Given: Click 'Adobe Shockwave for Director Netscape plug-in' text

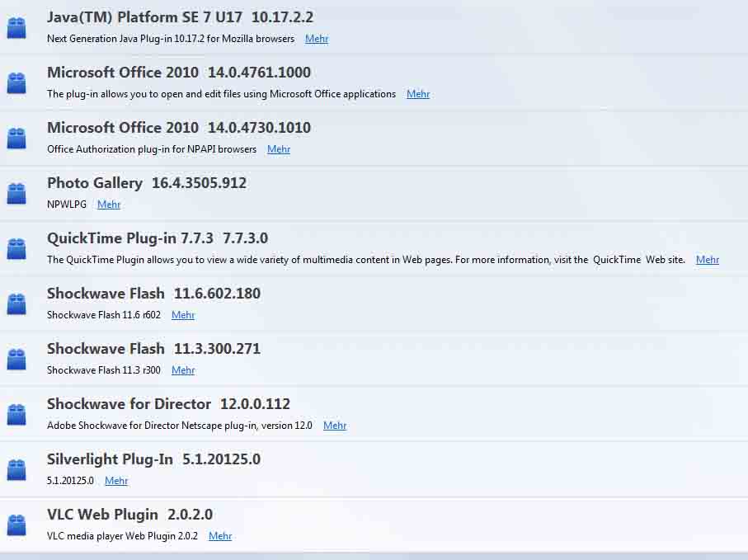Looking at the screenshot, I should pos(179,426).
